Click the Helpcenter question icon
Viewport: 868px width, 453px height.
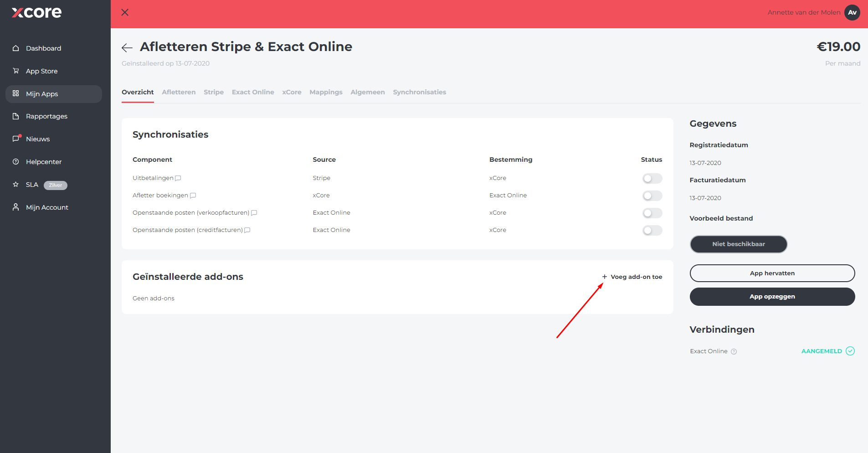[16, 162]
